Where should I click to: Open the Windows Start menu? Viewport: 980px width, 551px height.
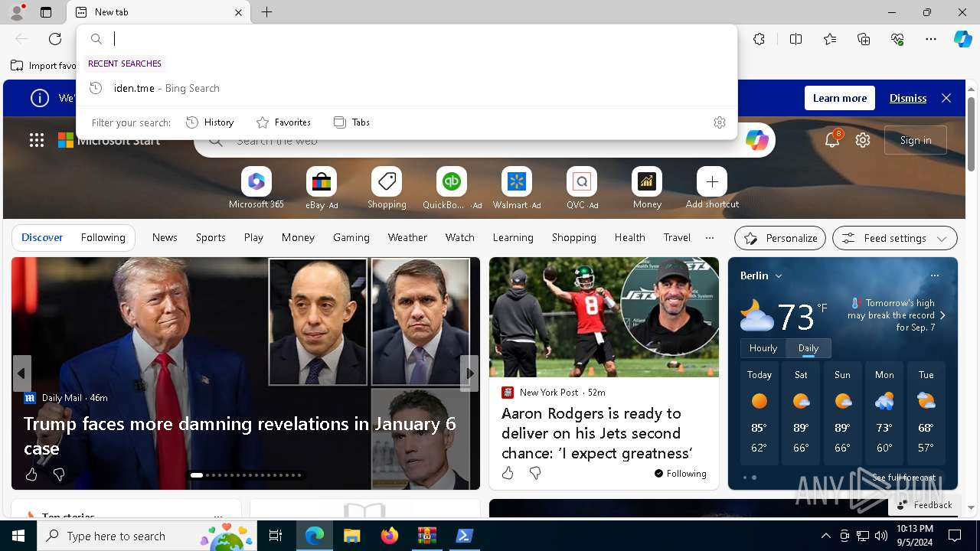pyautogui.click(x=18, y=536)
